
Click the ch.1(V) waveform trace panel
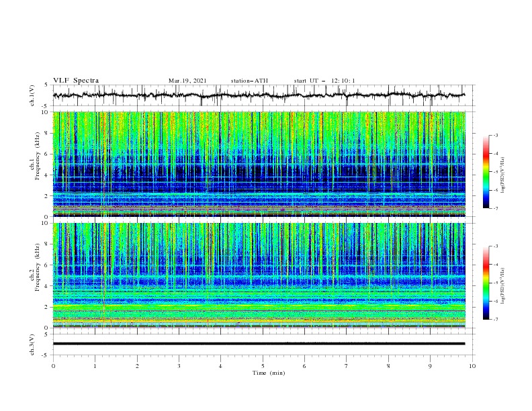click(x=263, y=95)
